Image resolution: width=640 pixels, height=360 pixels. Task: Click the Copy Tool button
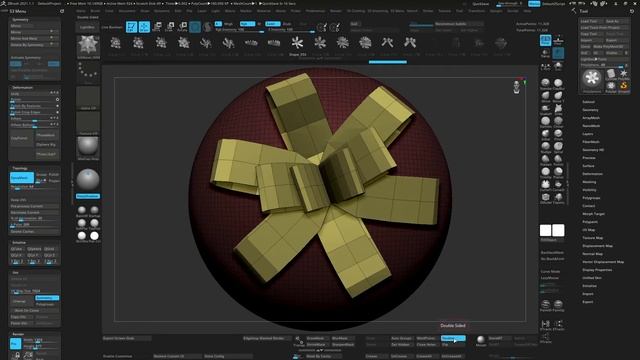[x=591, y=34]
